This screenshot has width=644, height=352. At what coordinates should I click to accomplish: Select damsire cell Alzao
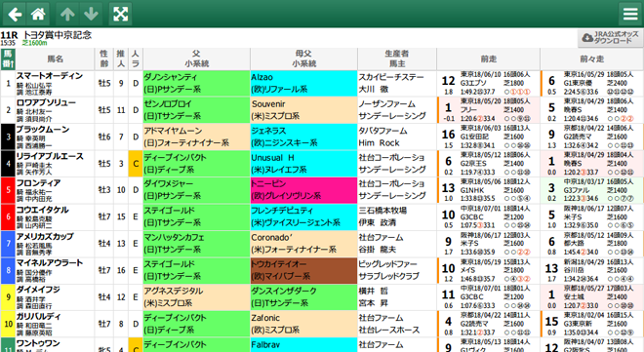[303, 83]
